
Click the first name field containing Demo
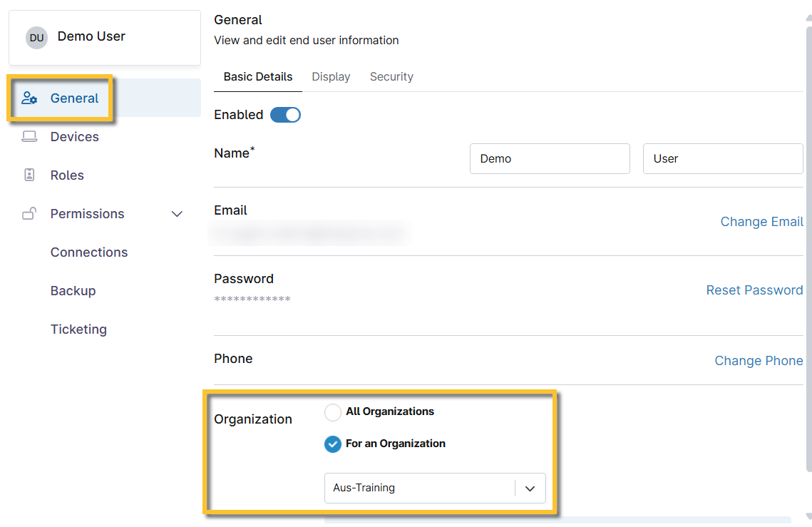(550, 159)
